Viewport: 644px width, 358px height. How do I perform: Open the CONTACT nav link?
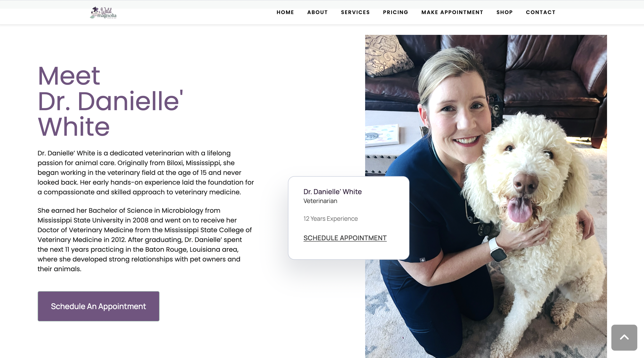coord(540,12)
